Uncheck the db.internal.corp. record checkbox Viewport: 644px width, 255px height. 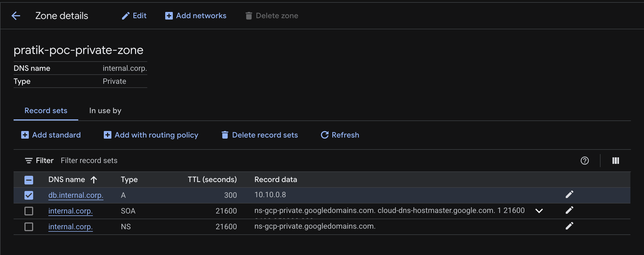[x=29, y=195]
